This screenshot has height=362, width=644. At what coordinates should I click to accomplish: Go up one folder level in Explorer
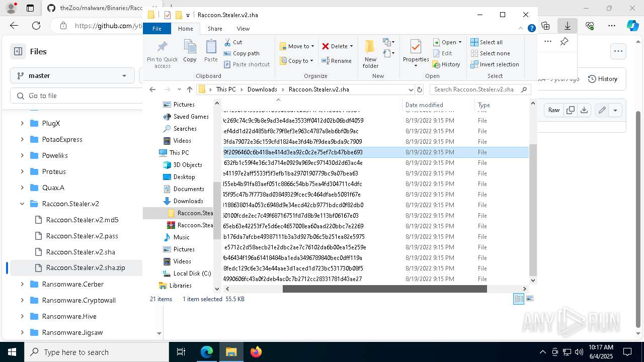(189, 89)
